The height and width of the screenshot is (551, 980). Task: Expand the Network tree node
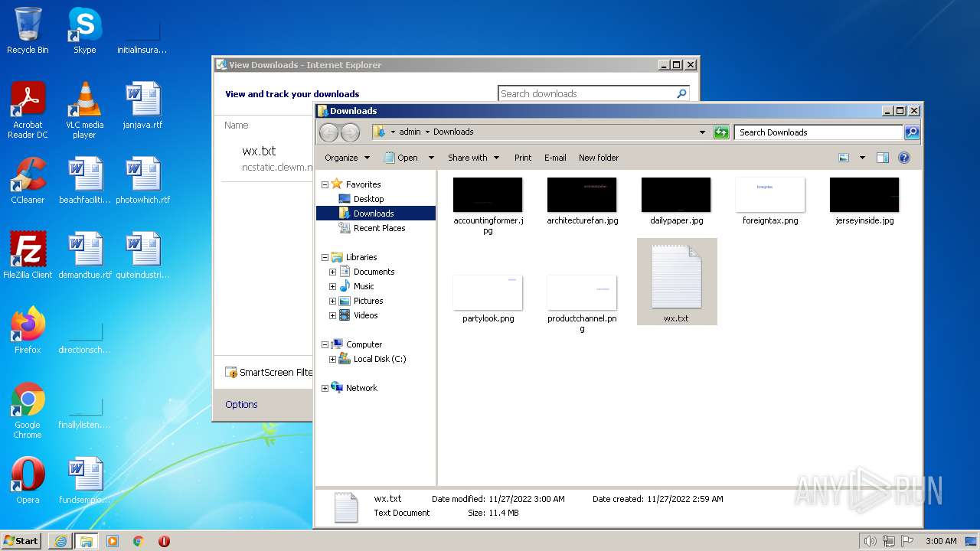[325, 388]
